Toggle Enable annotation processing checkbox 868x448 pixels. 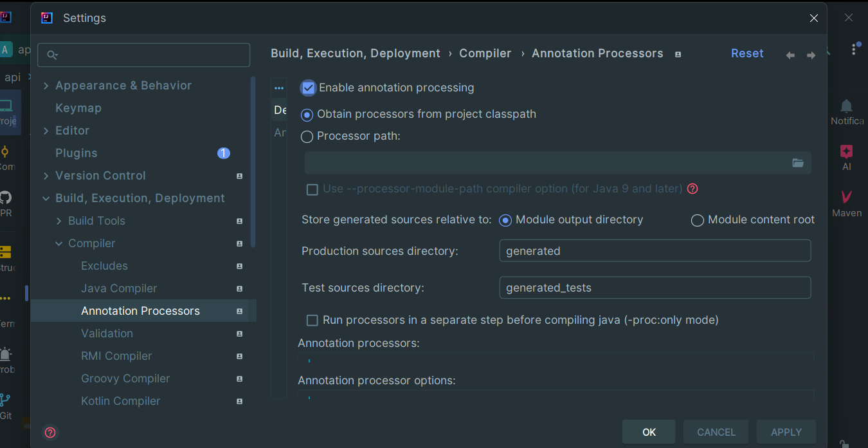(x=309, y=88)
